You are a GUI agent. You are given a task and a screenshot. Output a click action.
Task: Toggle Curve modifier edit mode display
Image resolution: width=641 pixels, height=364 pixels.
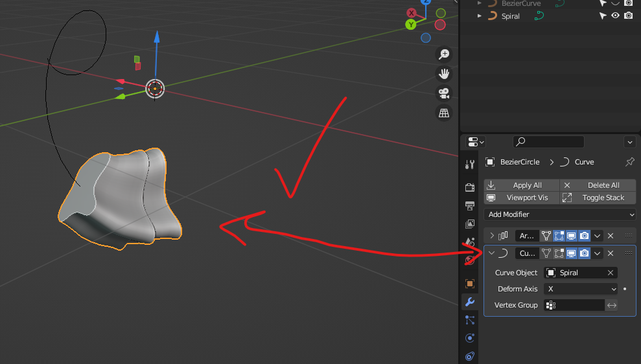[x=559, y=253]
